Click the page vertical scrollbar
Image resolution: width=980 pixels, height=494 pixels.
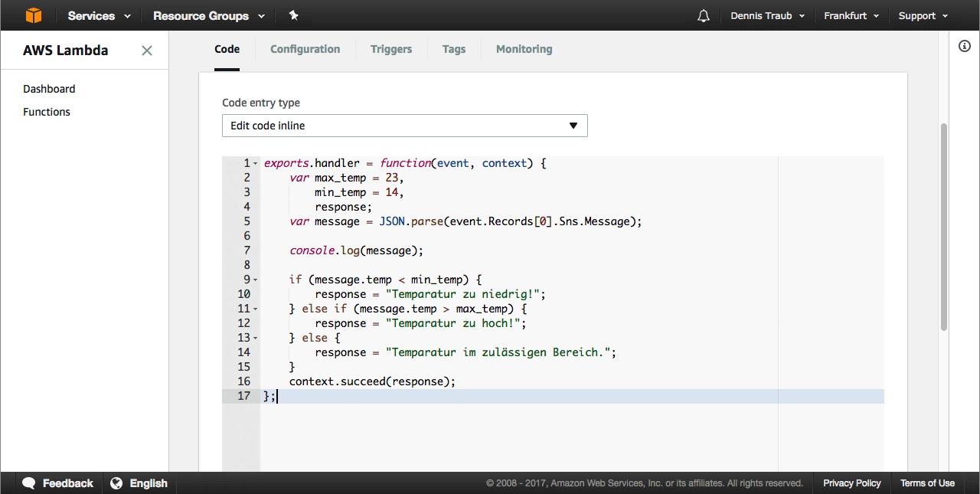(943, 226)
